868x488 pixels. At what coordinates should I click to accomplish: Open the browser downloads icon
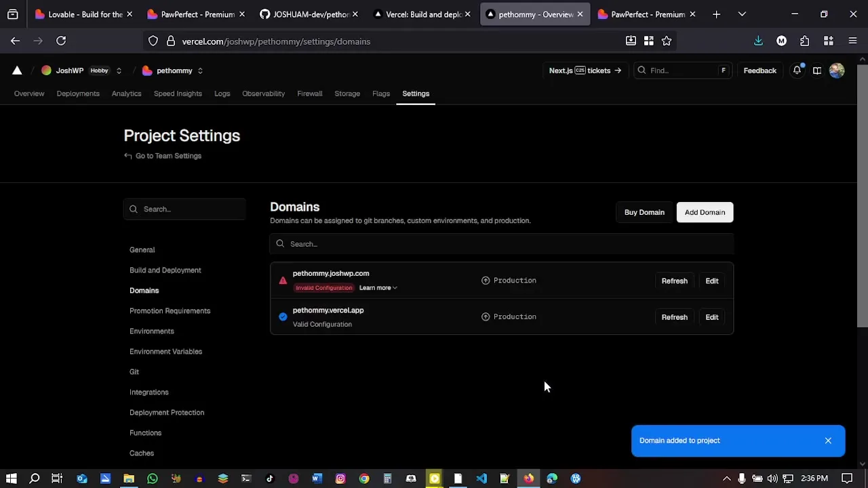coord(758,41)
